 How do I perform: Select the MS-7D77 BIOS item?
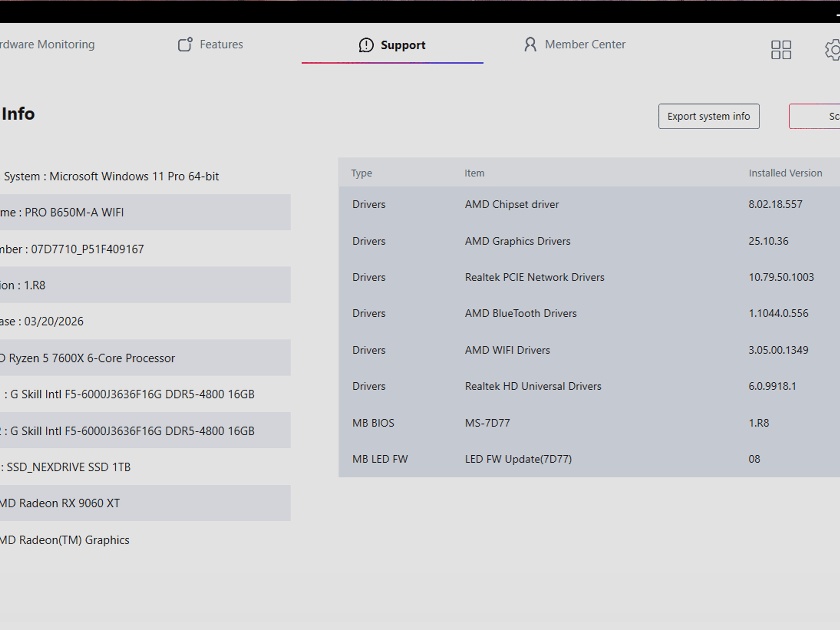coord(487,423)
